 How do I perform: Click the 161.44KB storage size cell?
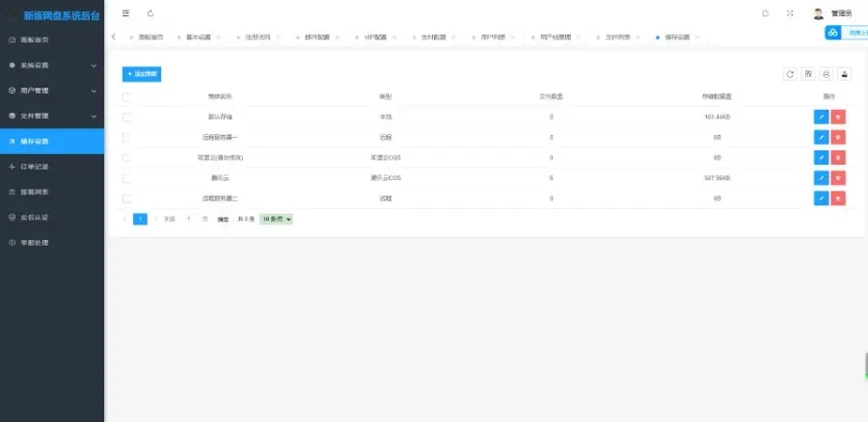coord(717,118)
